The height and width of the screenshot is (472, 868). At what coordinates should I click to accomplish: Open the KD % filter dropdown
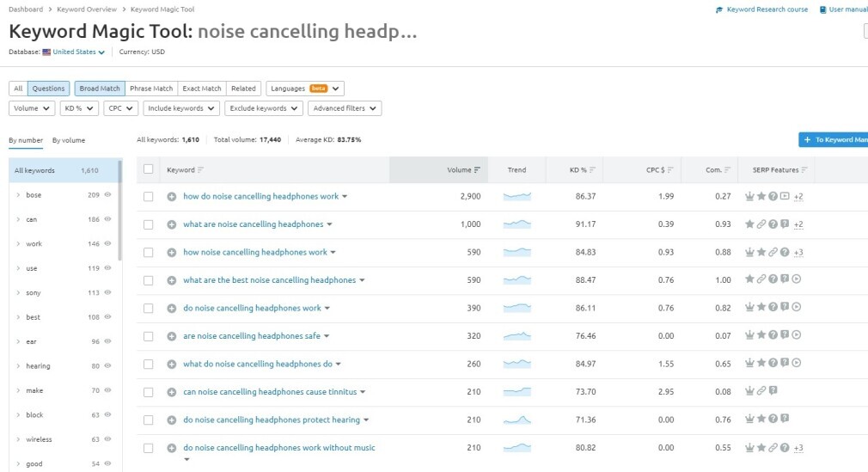[79, 108]
